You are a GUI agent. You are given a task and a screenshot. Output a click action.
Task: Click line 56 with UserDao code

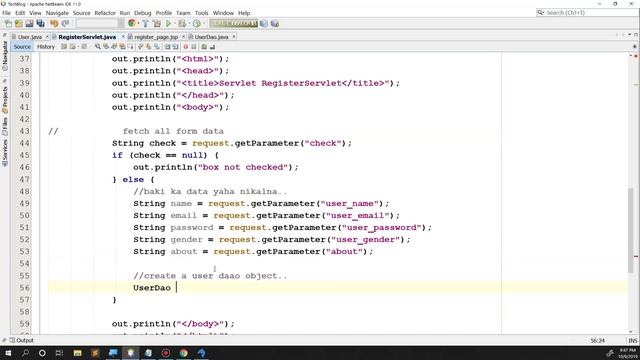338,288
